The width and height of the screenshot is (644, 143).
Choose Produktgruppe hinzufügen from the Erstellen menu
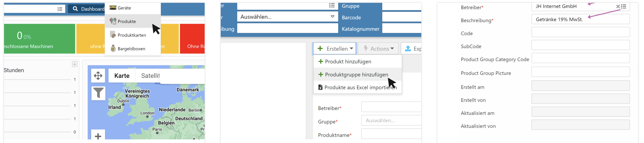pyautogui.click(x=356, y=75)
